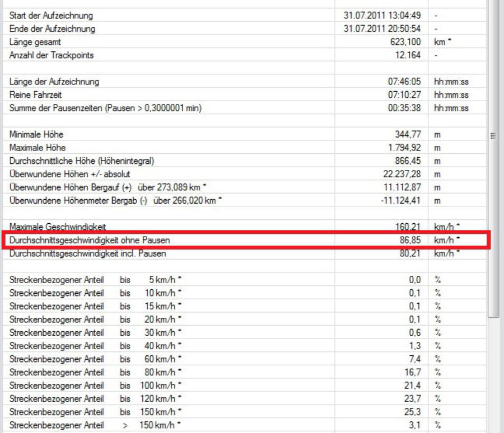Viewport: 504px width, 433px height.
Task: Click average speed value '80,21'
Action: coord(410,253)
